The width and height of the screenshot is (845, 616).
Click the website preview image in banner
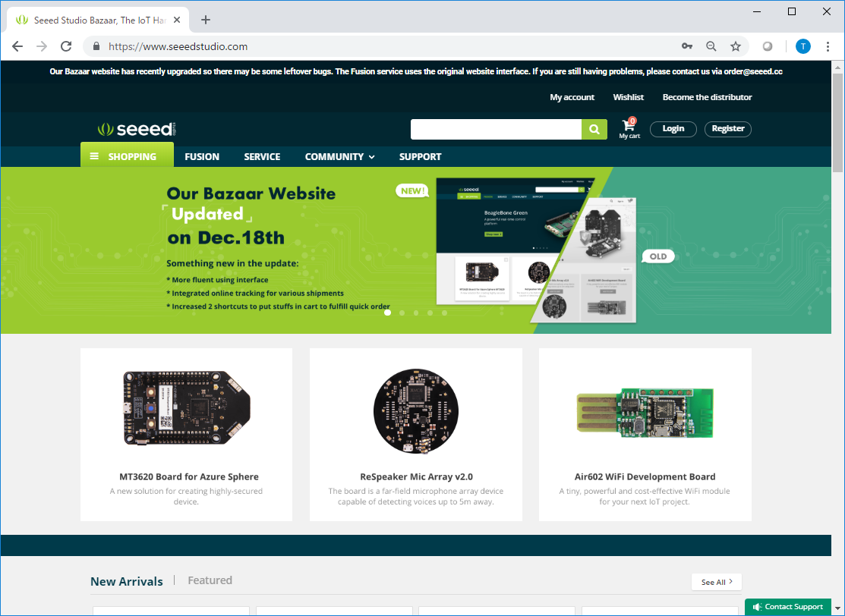pos(536,250)
